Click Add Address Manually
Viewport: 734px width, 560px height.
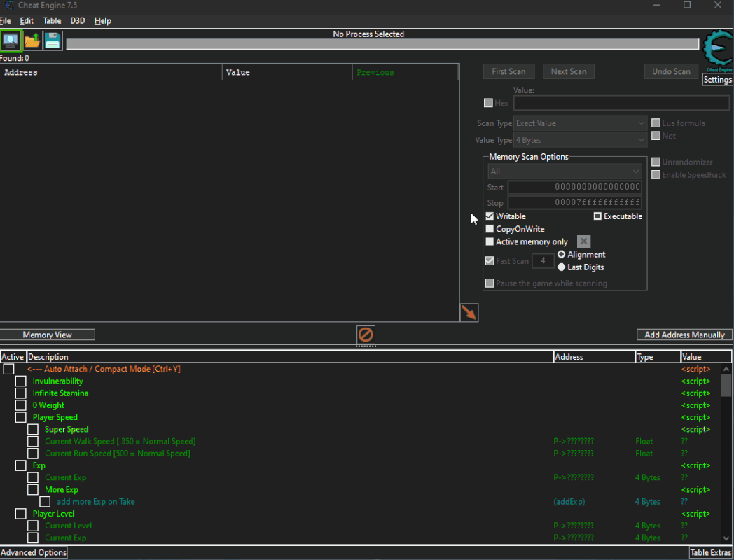(684, 335)
